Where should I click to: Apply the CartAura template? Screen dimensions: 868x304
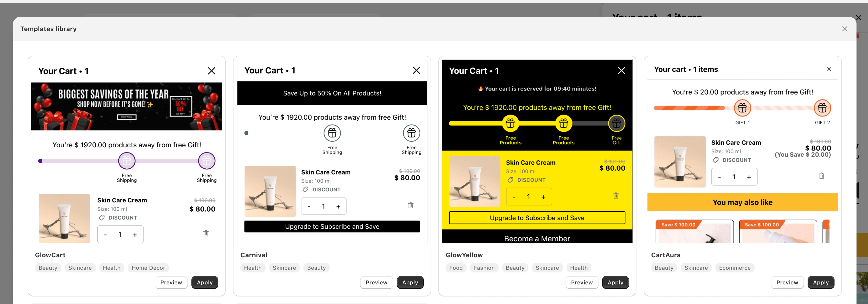coord(821,282)
